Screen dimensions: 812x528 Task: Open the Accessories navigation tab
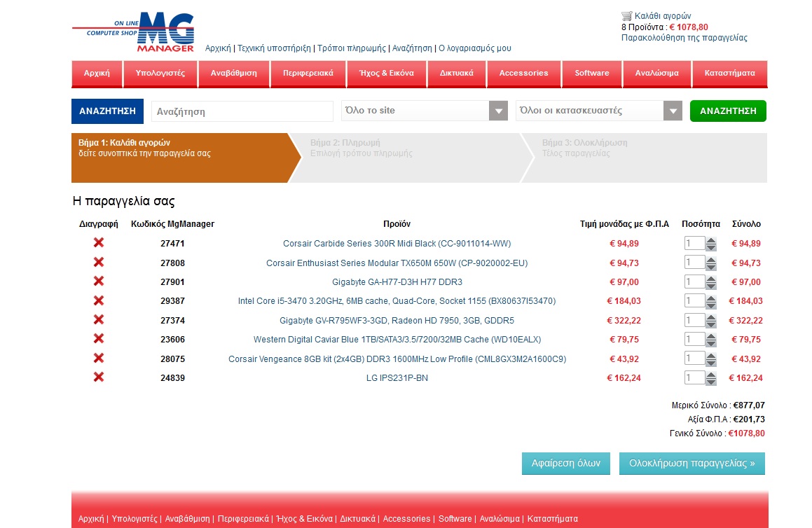tap(523, 74)
